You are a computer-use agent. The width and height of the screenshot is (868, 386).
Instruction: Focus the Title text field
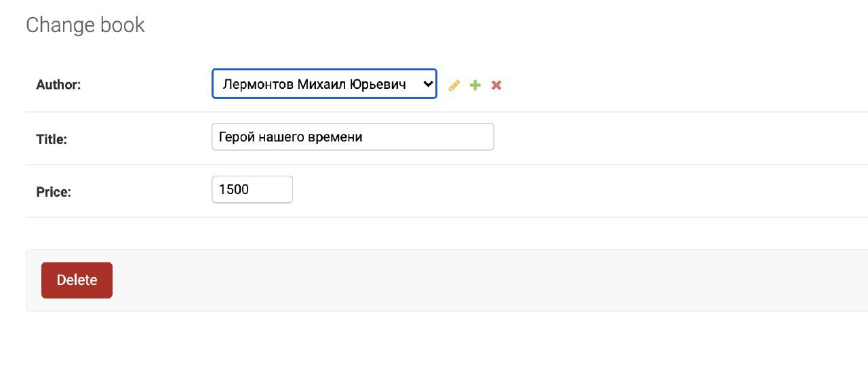coord(353,136)
